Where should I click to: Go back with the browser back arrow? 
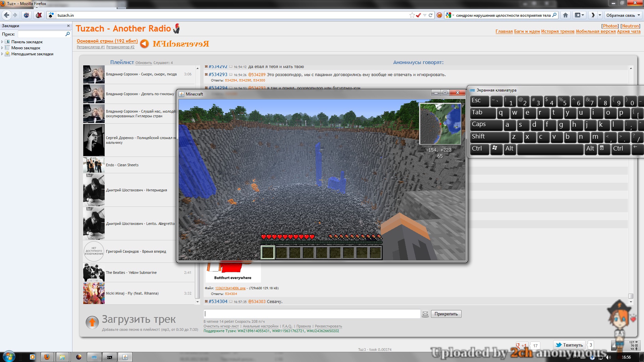(6, 15)
